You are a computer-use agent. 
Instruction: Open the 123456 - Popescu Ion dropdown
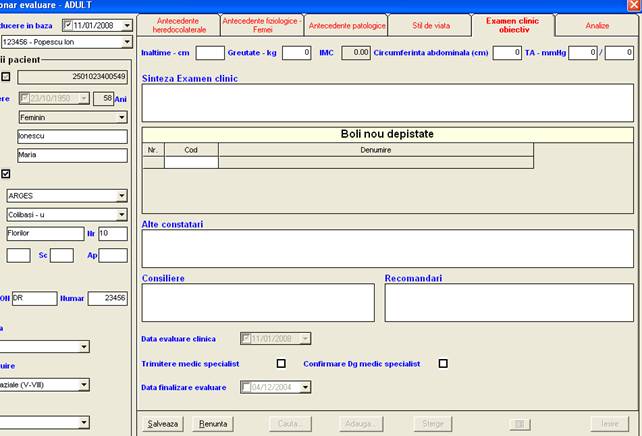[x=126, y=42]
